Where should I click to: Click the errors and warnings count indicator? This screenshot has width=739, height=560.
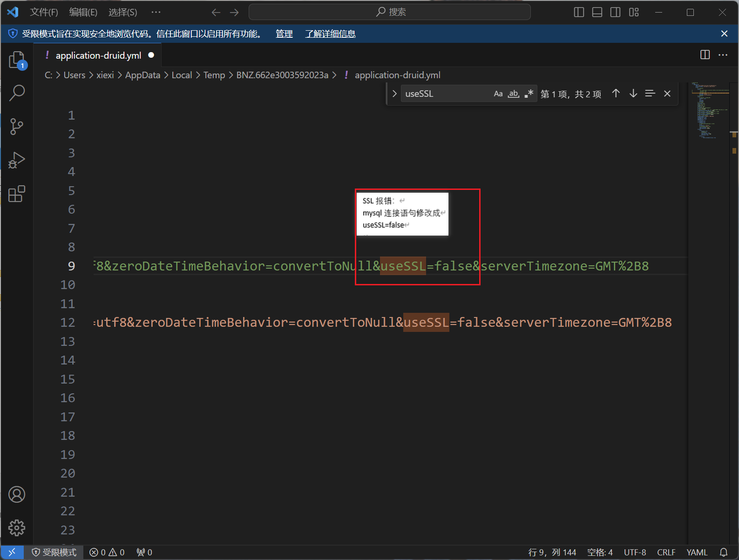click(107, 552)
